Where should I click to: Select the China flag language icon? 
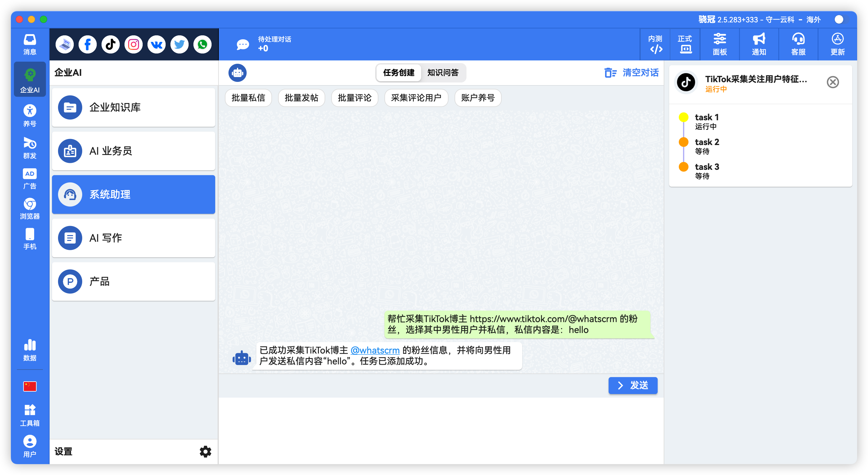(30, 386)
